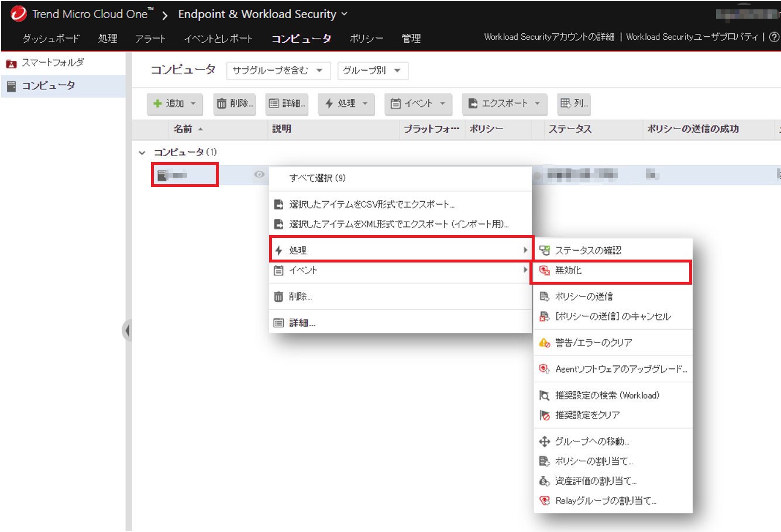The height and width of the screenshot is (532, 781).
Task: Choose ポリシーの送信 in the submenu
Action: pyautogui.click(x=584, y=296)
